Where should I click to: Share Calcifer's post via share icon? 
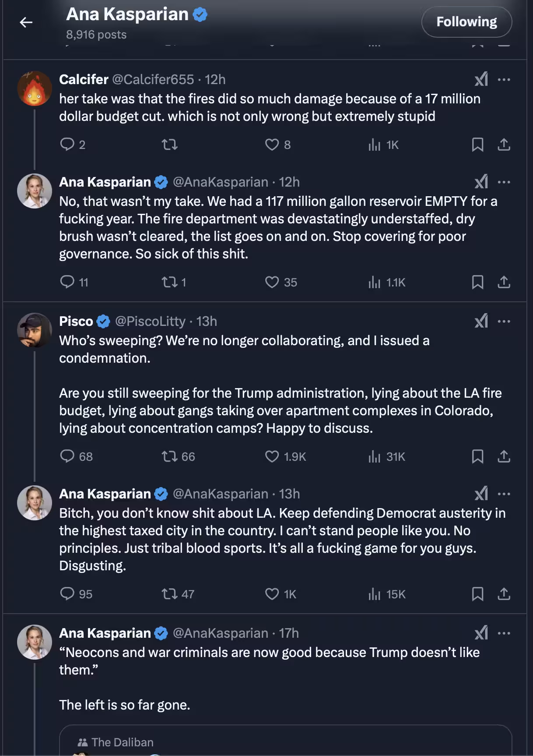pos(504,145)
